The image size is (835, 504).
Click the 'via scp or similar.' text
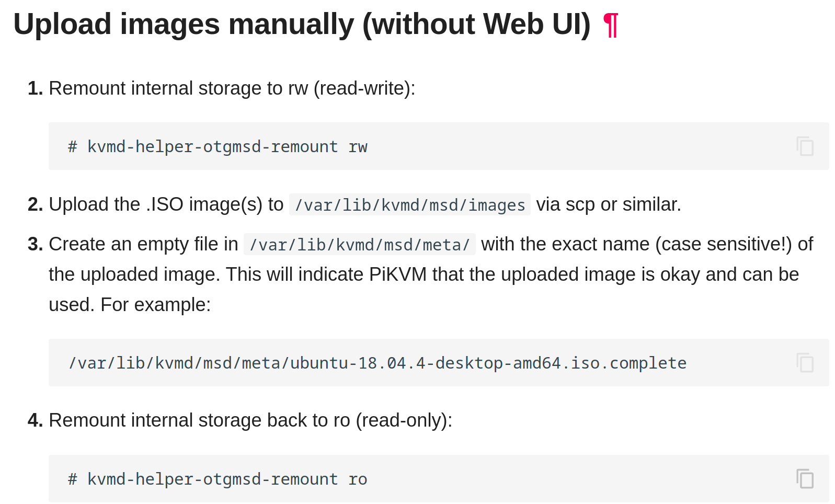pos(609,204)
